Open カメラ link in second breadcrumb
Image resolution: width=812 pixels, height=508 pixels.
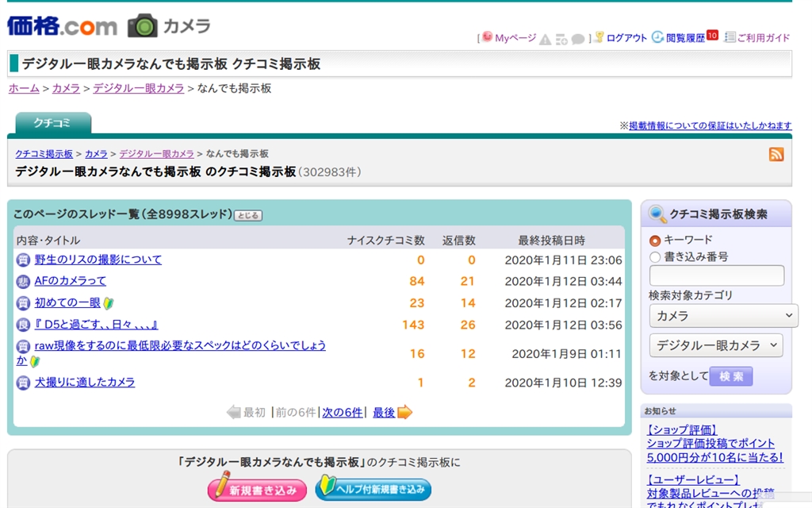[96, 154]
